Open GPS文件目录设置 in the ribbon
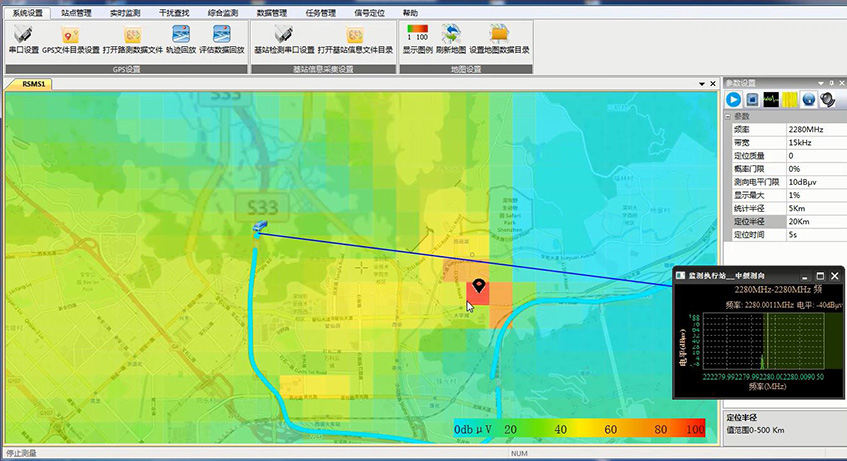Image resolution: width=847 pixels, height=461 pixels. pyautogui.click(x=70, y=39)
